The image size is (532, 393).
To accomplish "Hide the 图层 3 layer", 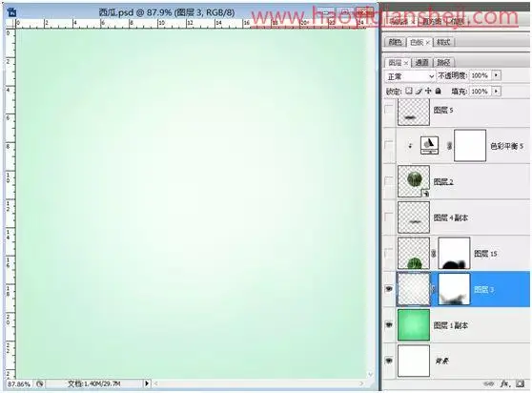I will point(389,289).
